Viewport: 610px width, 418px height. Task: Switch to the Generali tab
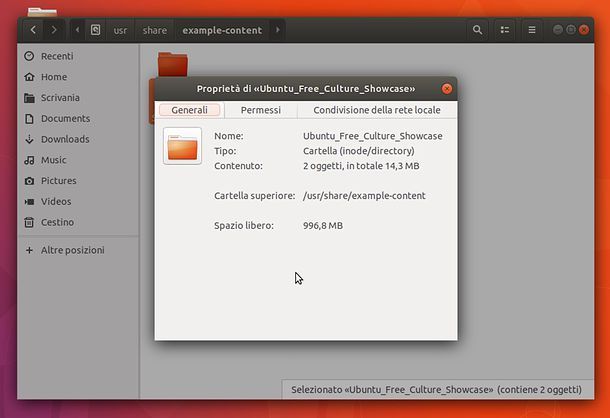point(189,110)
